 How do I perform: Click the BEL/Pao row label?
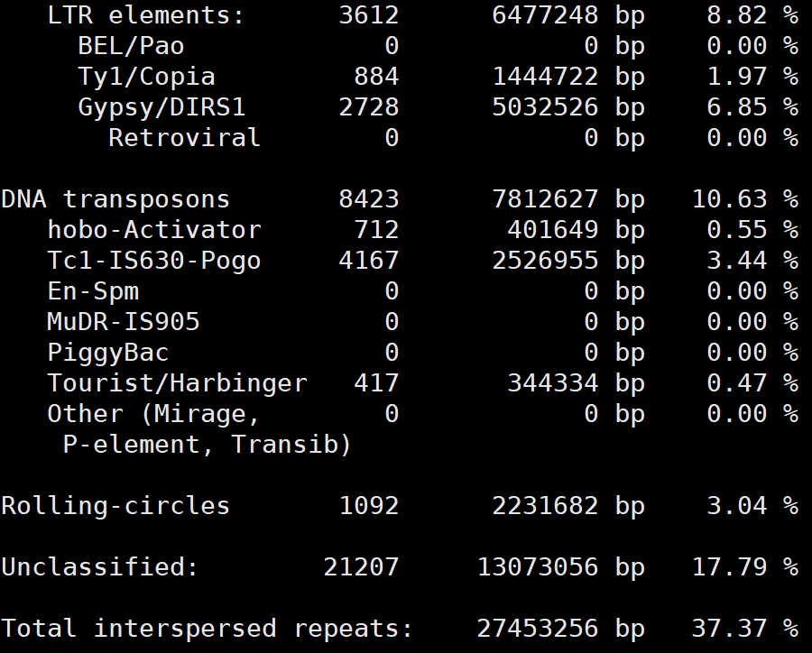[x=131, y=46]
